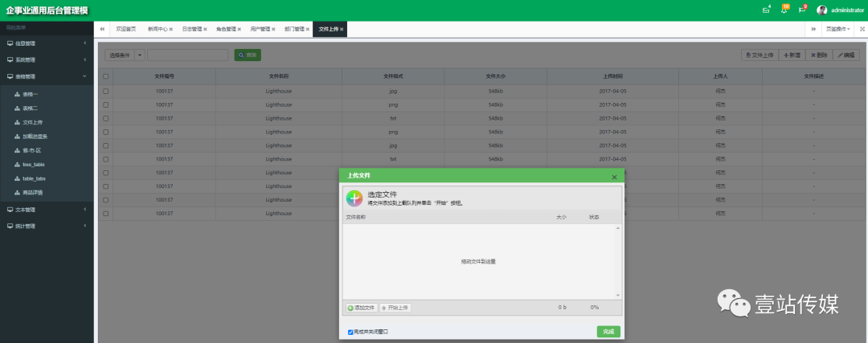Toggle fullscreen with the expand icon
868x343 pixels.
(x=862, y=29)
